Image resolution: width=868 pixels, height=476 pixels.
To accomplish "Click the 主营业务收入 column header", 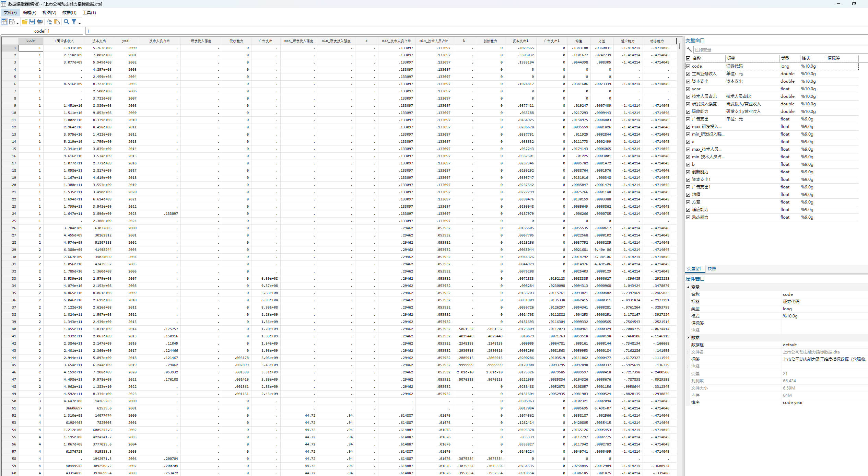I will point(63,41).
